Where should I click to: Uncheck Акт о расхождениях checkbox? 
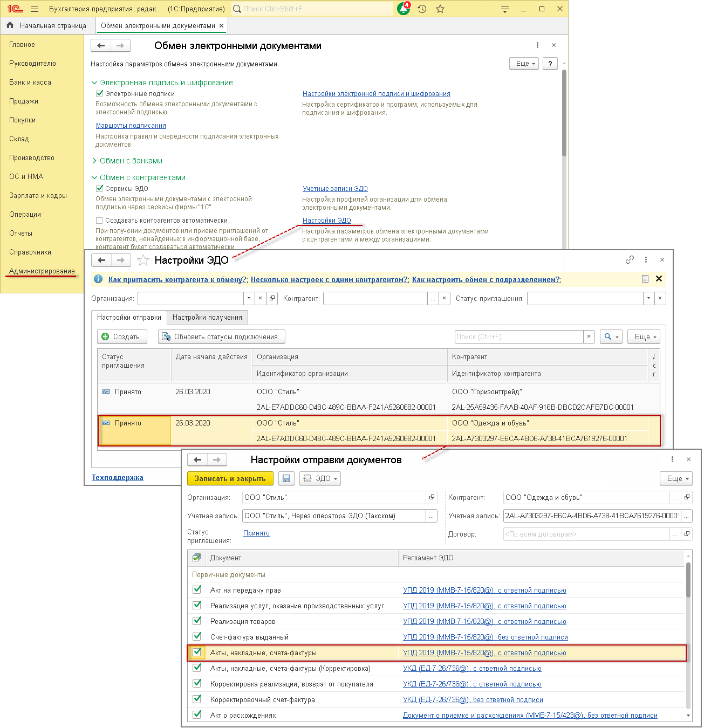[x=197, y=715]
